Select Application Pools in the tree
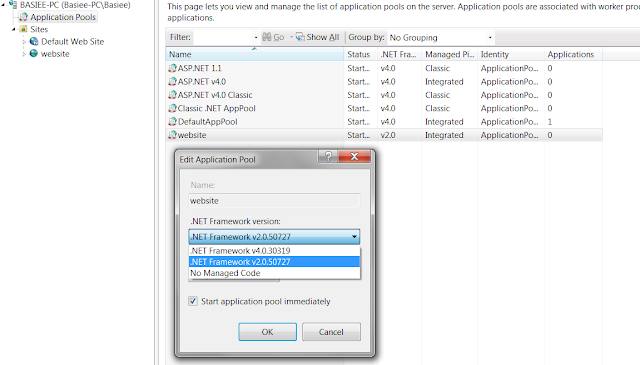The height and width of the screenshot is (365, 640). [63, 17]
